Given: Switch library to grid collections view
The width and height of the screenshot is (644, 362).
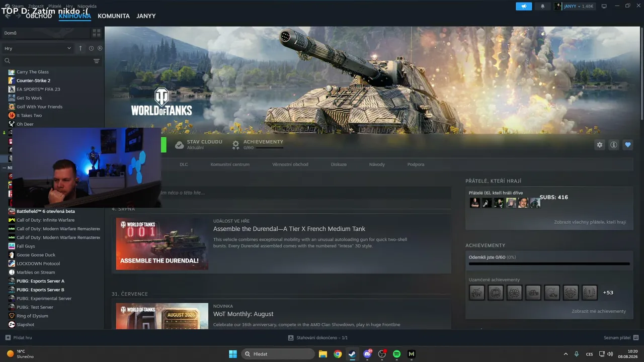Looking at the screenshot, I should [x=97, y=33].
